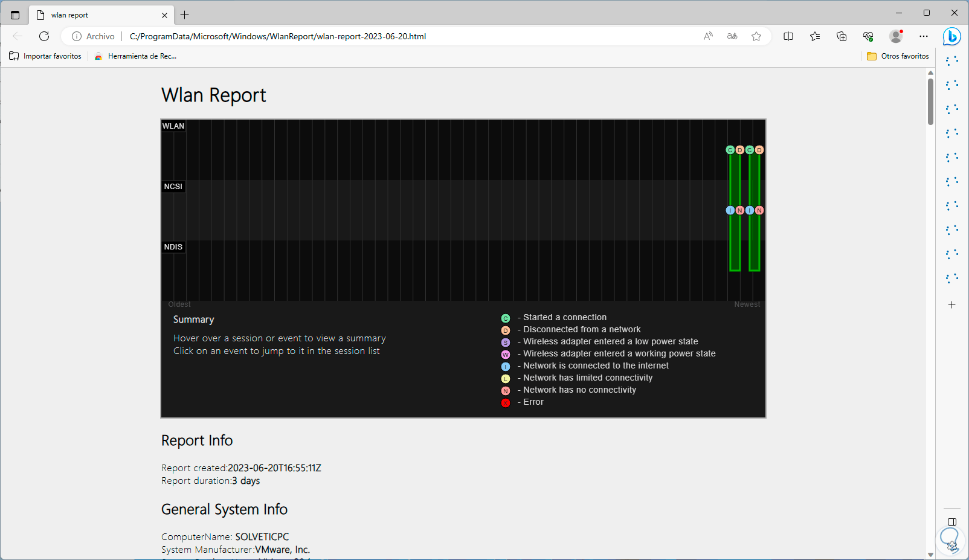Open browser essentials heart icon
The image size is (969, 560).
click(x=868, y=36)
